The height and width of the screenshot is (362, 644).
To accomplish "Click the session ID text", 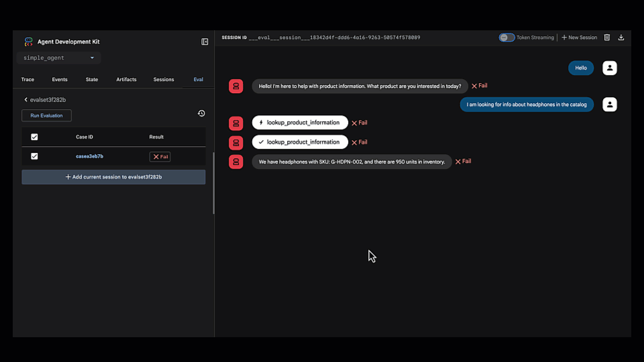I will (334, 38).
